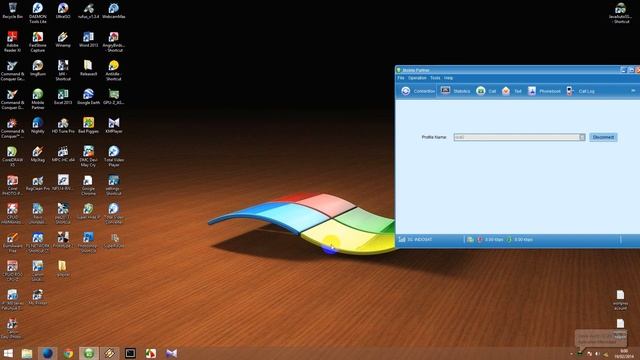This screenshot has width=640, height=360.
Task: Select the Burnaware Free desktop icon
Action: [12, 242]
